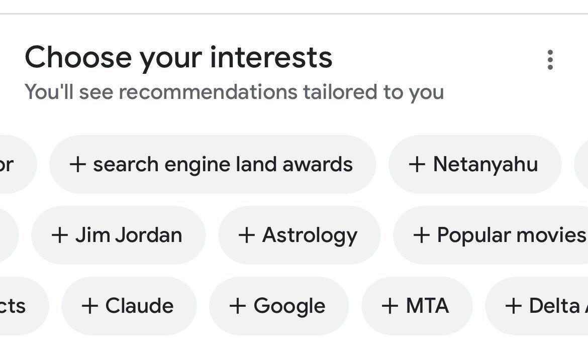
Task: Tap the plus icon before Astrology
Action: coord(246,235)
